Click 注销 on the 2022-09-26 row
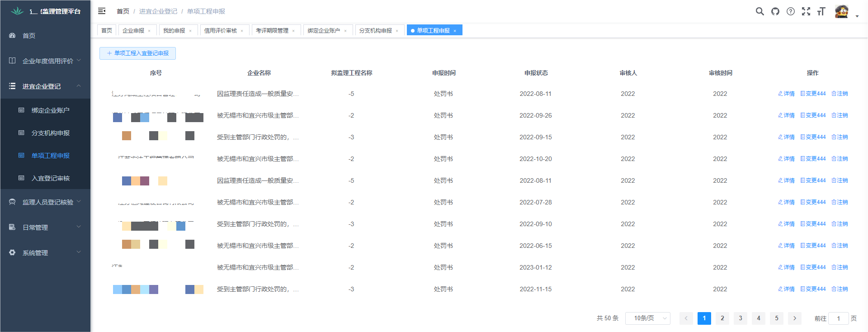The height and width of the screenshot is (332, 868). [x=840, y=115]
